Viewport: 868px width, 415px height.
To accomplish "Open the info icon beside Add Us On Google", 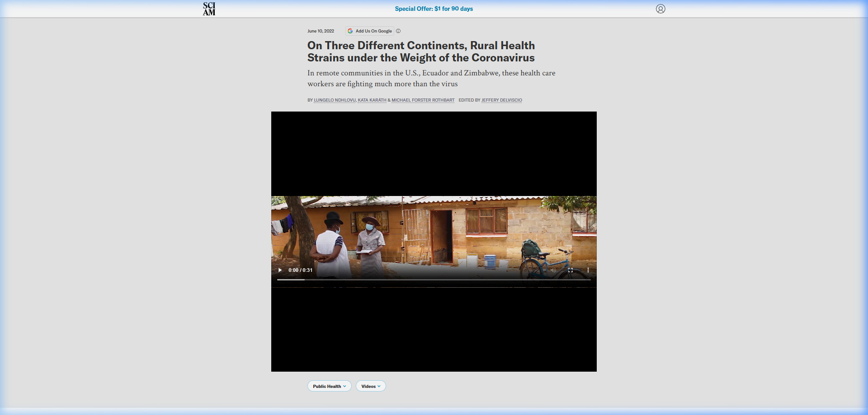I will (x=398, y=31).
